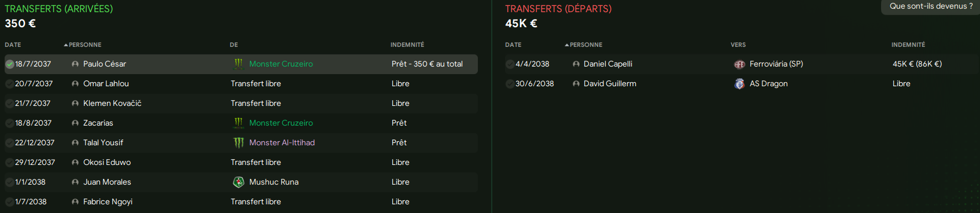The height and width of the screenshot is (213, 980).
Task: Click Monster Cruzeiro logo in Zacarias row
Action: click(238, 123)
